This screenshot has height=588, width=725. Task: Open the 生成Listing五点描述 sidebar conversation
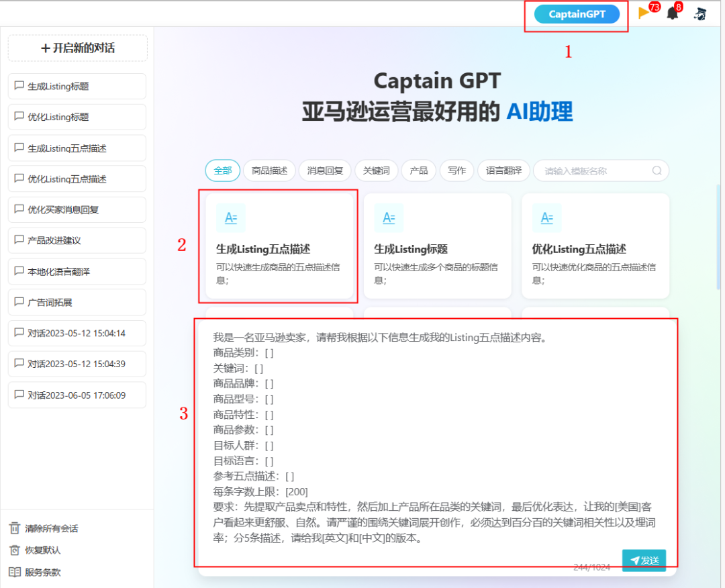pyautogui.click(x=77, y=148)
